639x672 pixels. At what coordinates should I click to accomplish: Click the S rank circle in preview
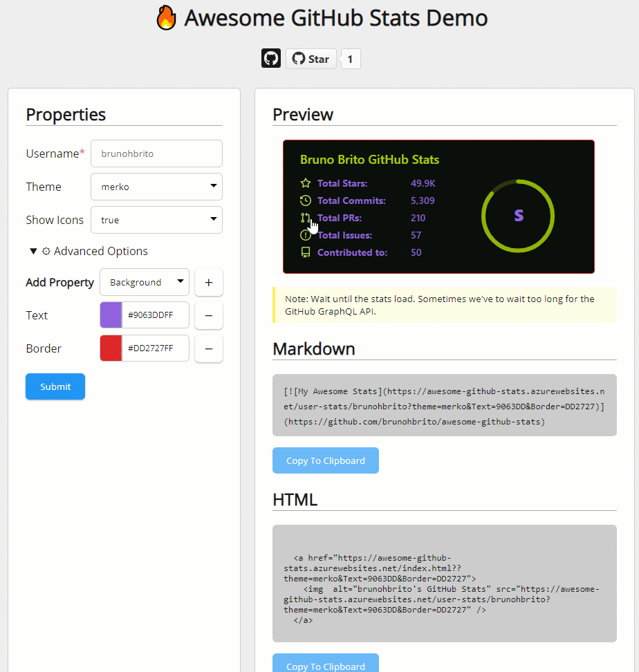click(x=518, y=216)
